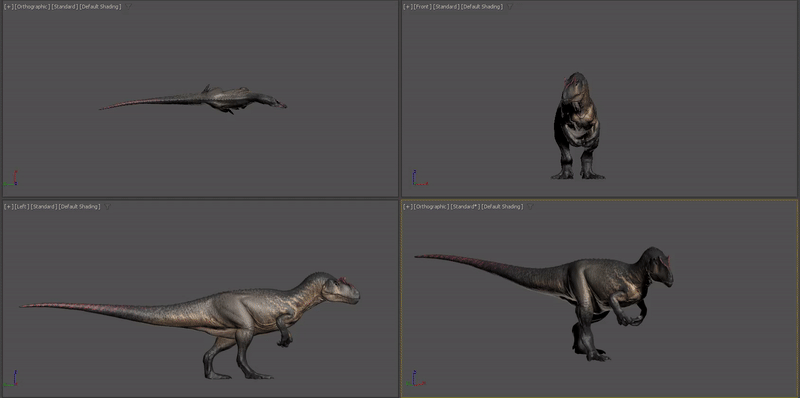This screenshot has width=800, height=398.
Task: Click the axis gizmo in the top-left Orthographic viewport
Action: click(10, 178)
